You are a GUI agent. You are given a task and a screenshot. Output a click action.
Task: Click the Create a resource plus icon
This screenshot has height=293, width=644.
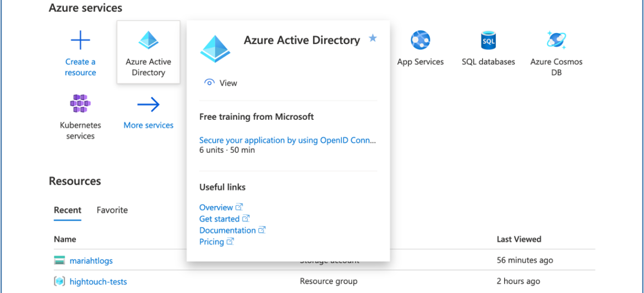click(80, 40)
